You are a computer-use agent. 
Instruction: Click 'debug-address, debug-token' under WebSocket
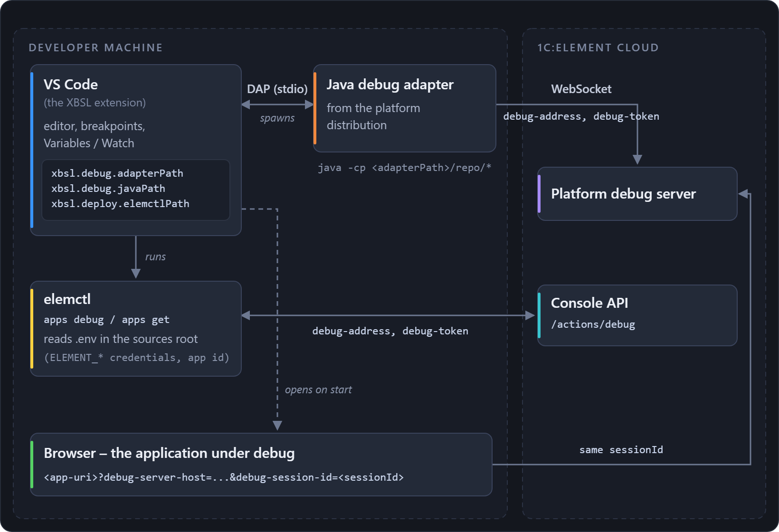pyautogui.click(x=581, y=116)
